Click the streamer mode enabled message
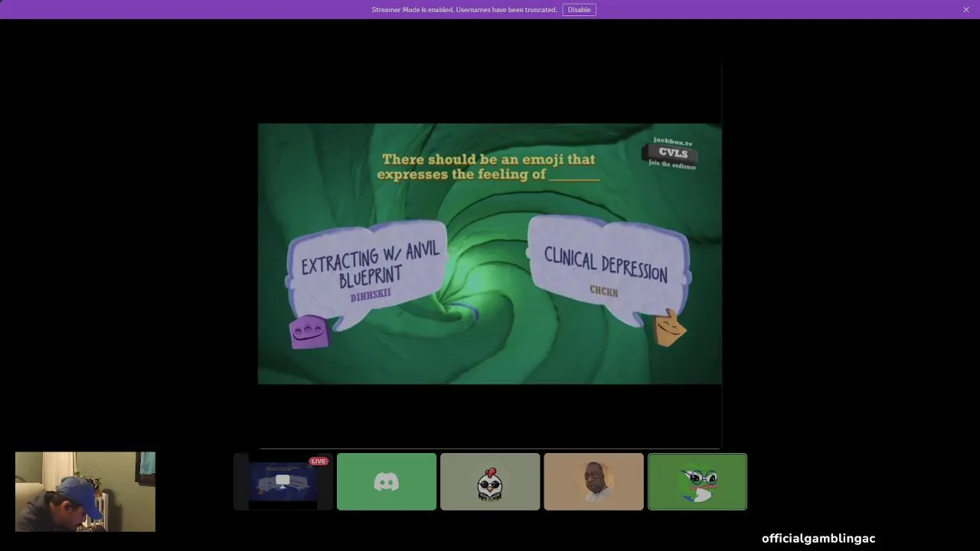This screenshot has height=551, width=980. pyautogui.click(x=464, y=10)
